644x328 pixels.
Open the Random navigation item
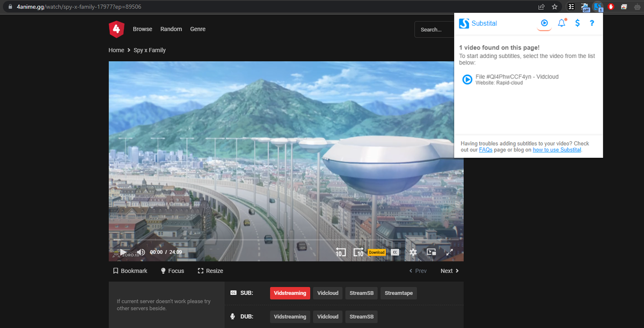pos(171,29)
